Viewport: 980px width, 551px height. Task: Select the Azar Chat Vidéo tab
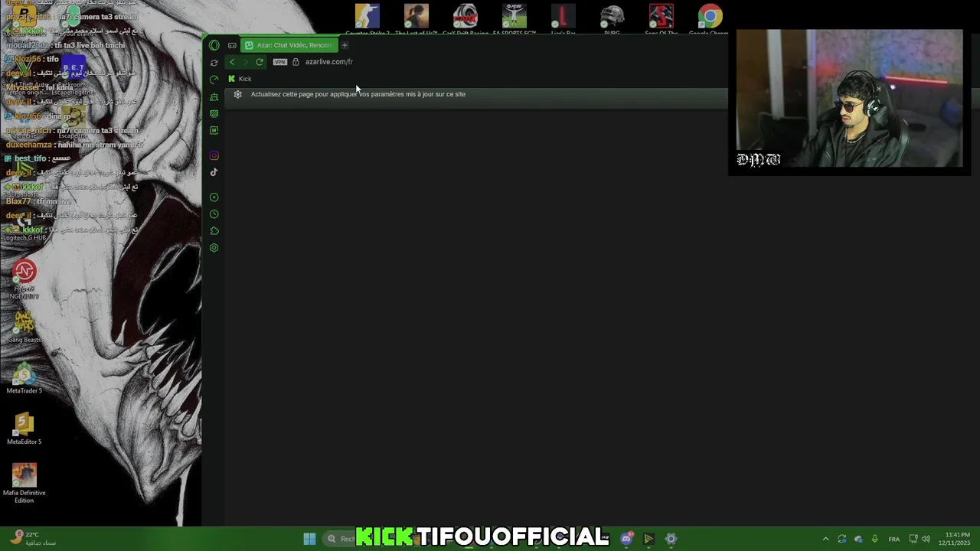(289, 45)
